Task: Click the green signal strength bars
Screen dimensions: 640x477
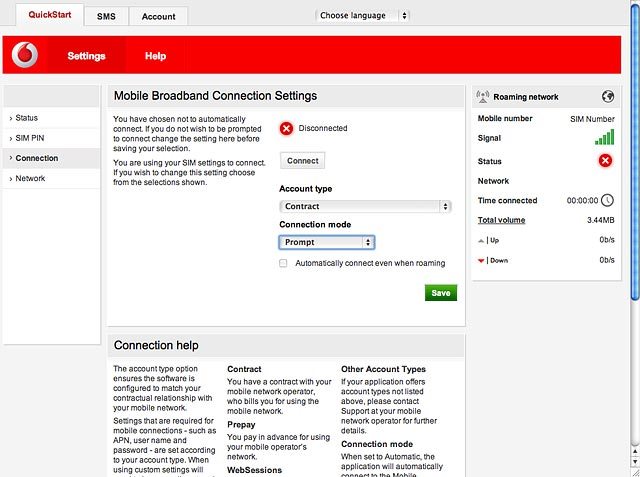Action: point(604,137)
